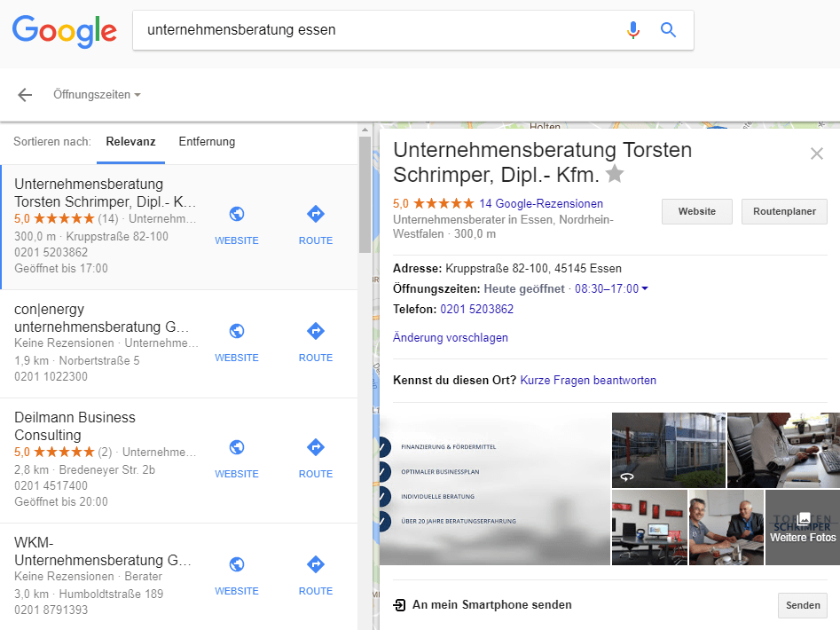Click ROUTE label in Deilmann Business Consulting row
This screenshot has height=630, width=840.
coord(316,474)
